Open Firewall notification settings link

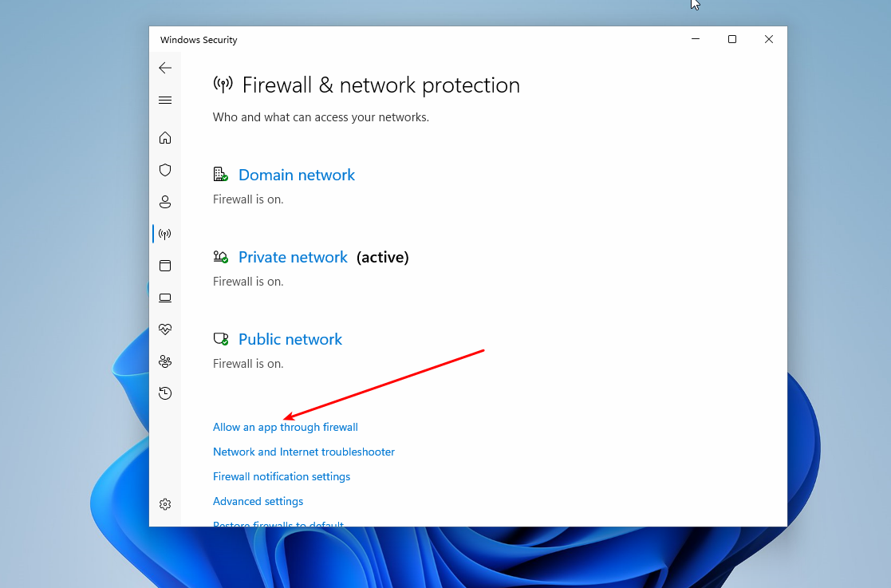point(281,476)
